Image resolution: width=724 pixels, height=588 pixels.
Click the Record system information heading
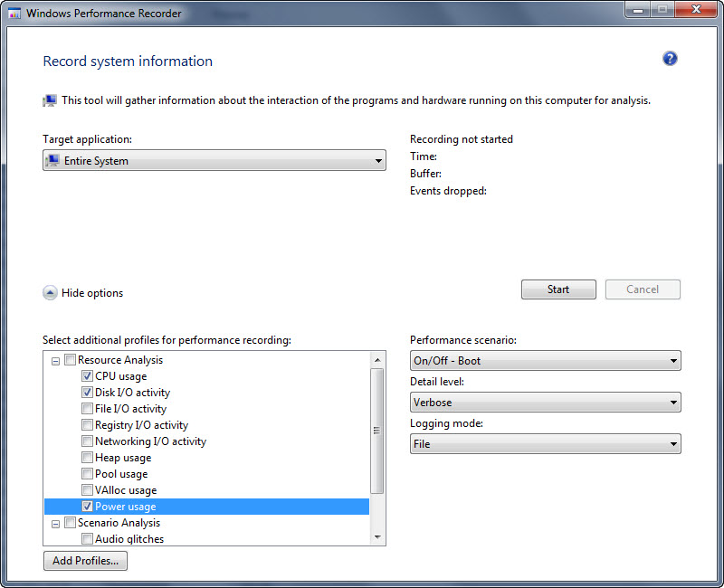coord(128,61)
